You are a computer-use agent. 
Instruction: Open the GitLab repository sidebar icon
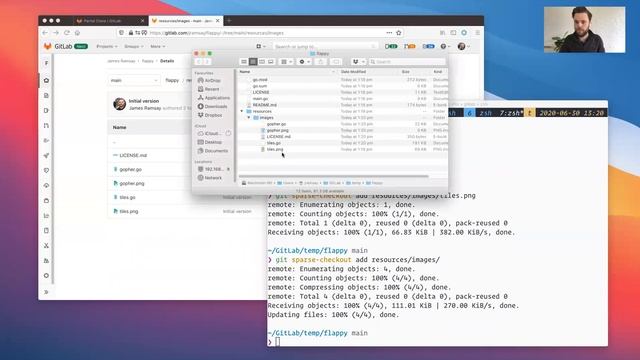pos(46,96)
